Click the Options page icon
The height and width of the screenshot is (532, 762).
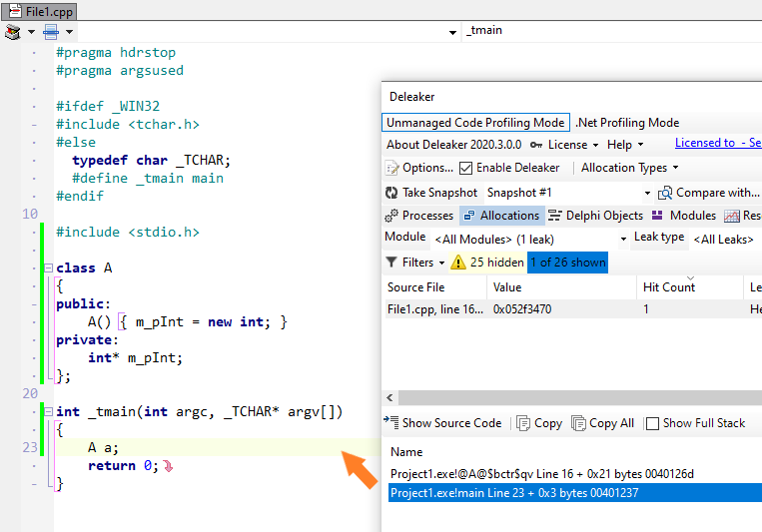click(x=391, y=168)
